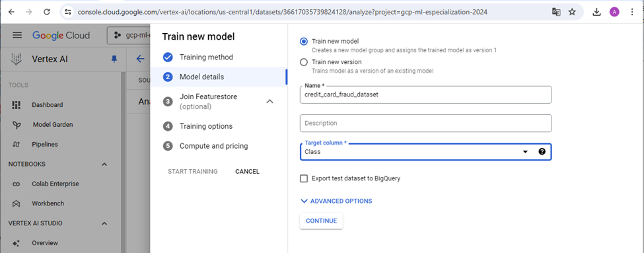
Task: Click the Description input field
Action: [x=425, y=124]
